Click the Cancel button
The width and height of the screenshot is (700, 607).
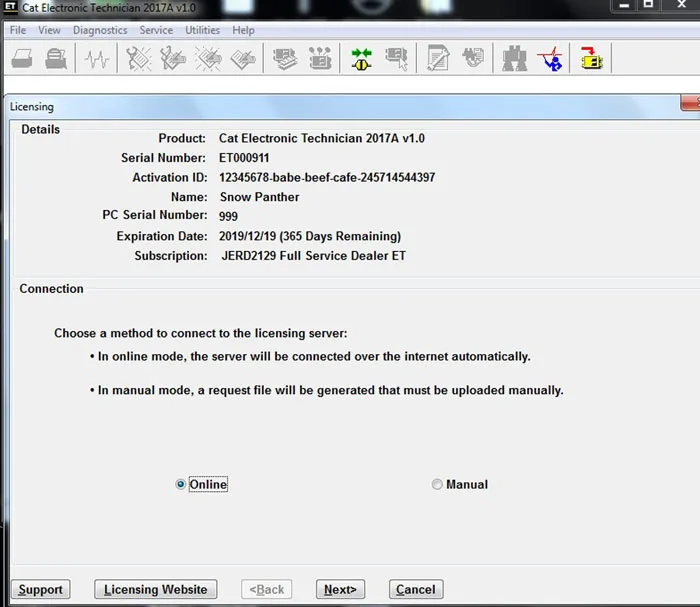(x=416, y=589)
